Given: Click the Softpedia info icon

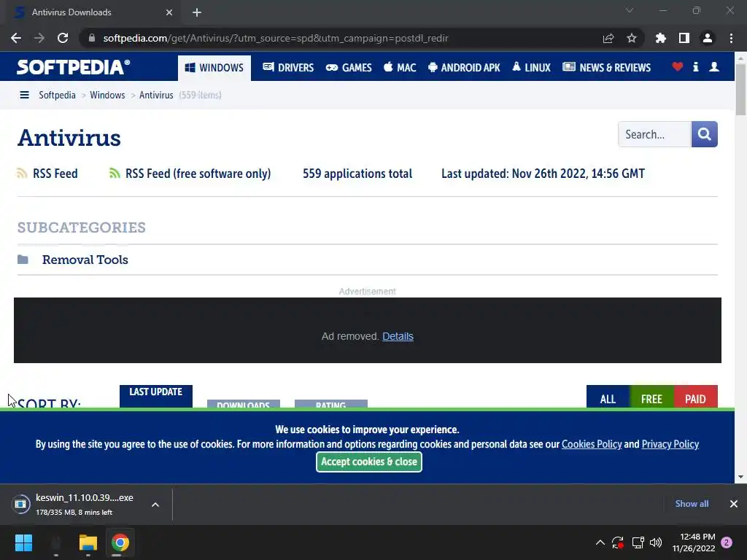Looking at the screenshot, I should click(695, 66).
